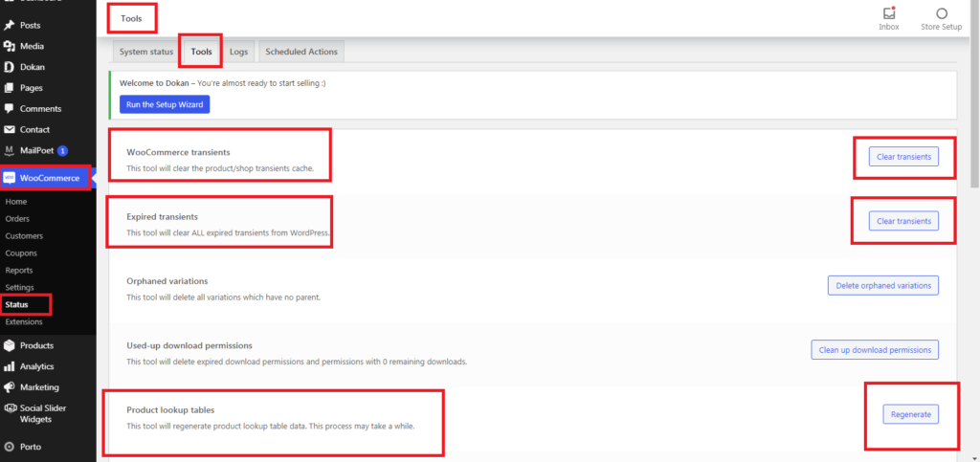Open Products via the box icon
Viewport: 980px width, 462px height.
(10, 345)
